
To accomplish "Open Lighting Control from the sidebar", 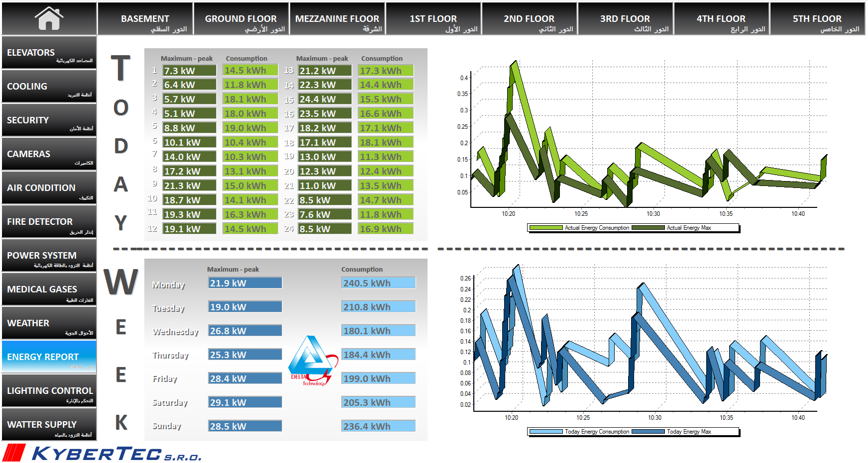I will (49, 391).
